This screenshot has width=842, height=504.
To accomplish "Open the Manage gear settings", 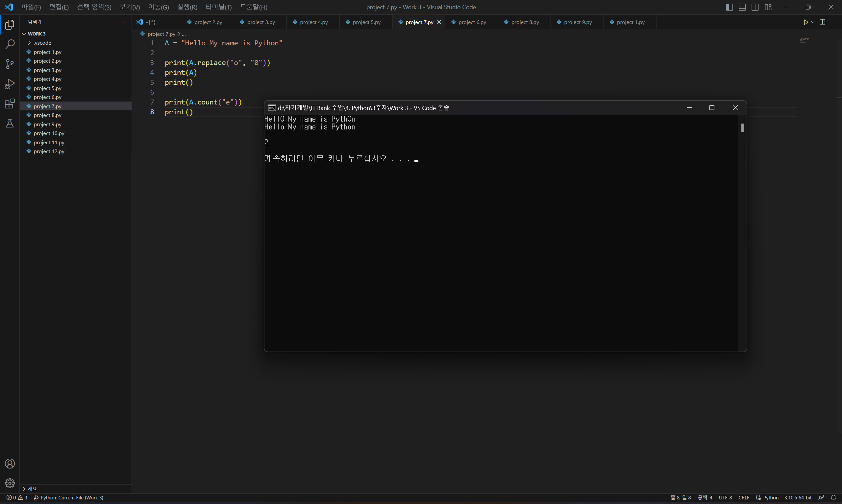I will [10, 483].
